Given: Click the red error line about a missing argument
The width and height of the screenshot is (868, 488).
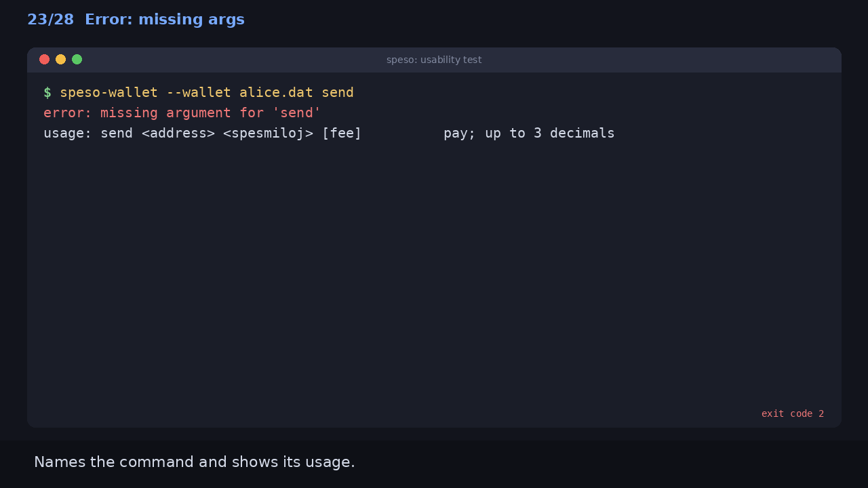Looking at the screenshot, I should point(182,113).
